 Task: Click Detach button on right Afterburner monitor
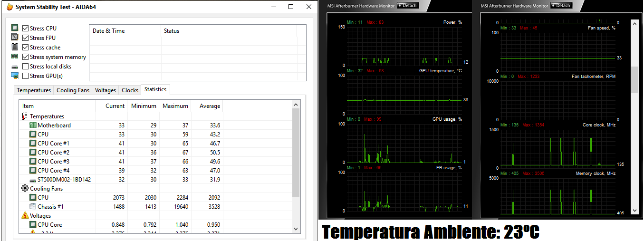coord(561,6)
